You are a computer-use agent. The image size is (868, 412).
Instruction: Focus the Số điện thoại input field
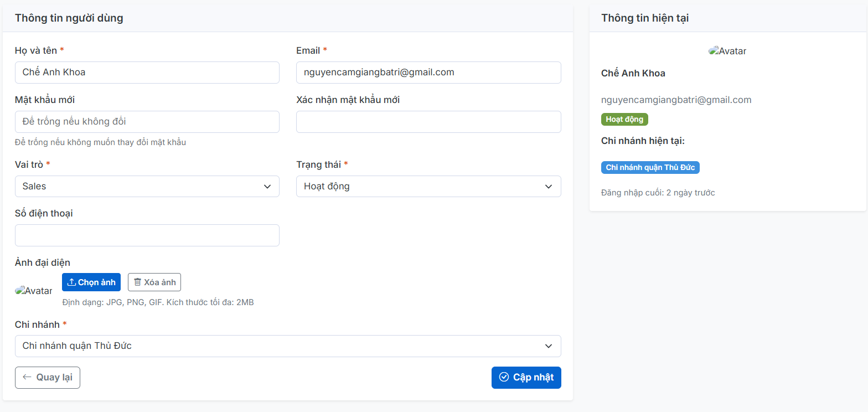147,235
